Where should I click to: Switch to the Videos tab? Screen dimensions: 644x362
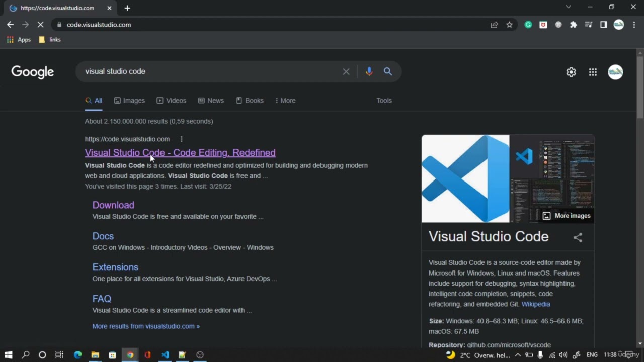pyautogui.click(x=172, y=101)
